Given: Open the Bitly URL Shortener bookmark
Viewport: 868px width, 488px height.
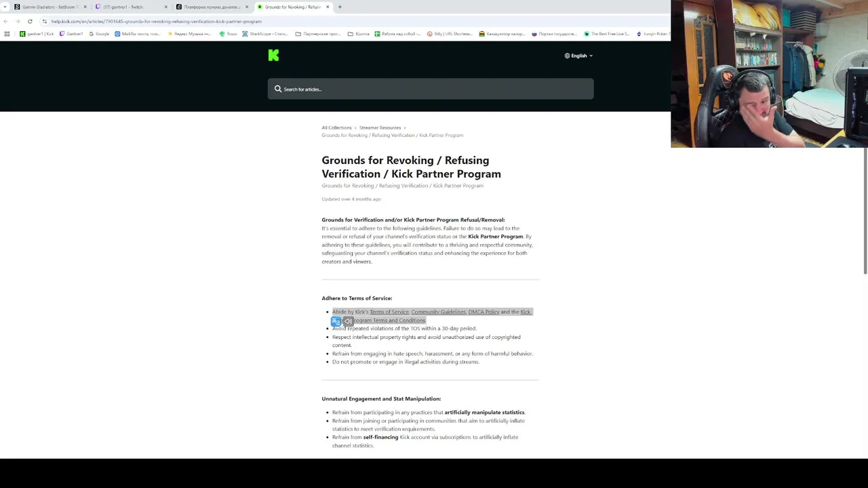Looking at the screenshot, I should [449, 34].
